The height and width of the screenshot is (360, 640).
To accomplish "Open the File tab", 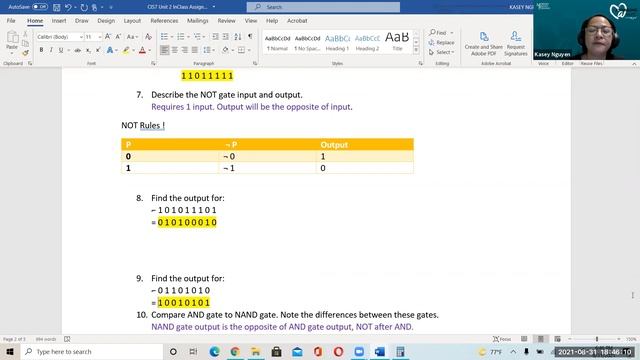I will coord(11,20).
